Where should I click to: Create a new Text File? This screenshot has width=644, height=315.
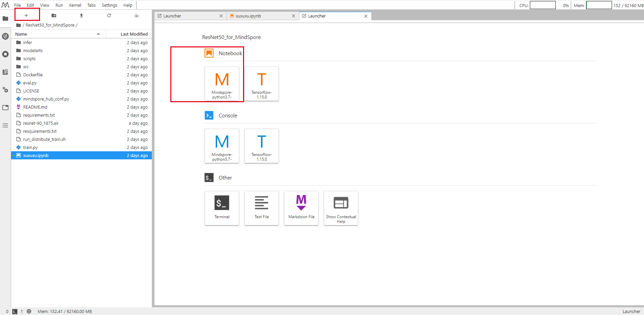[x=262, y=208]
